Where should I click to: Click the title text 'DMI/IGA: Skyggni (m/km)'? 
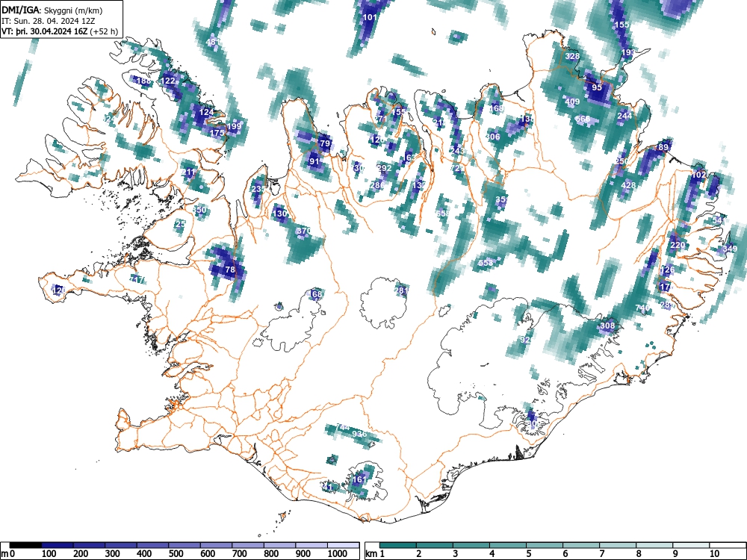tap(52, 10)
